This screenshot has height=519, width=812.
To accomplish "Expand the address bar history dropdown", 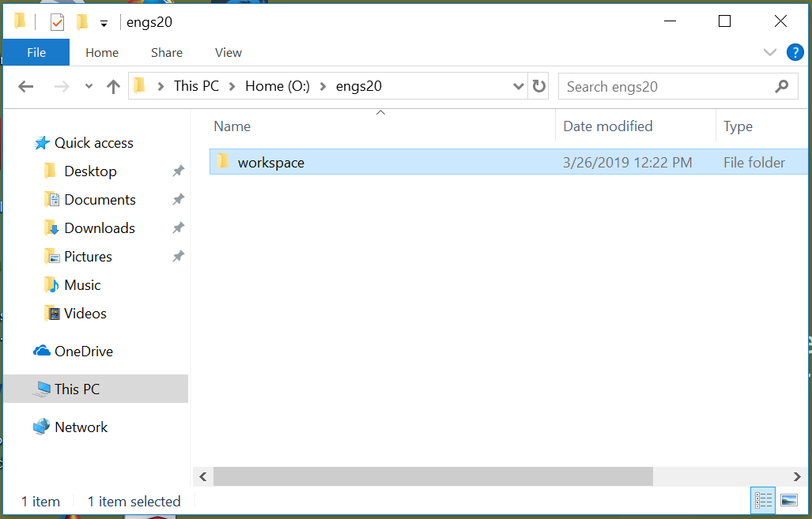I will pyautogui.click(x=518, y=86).
